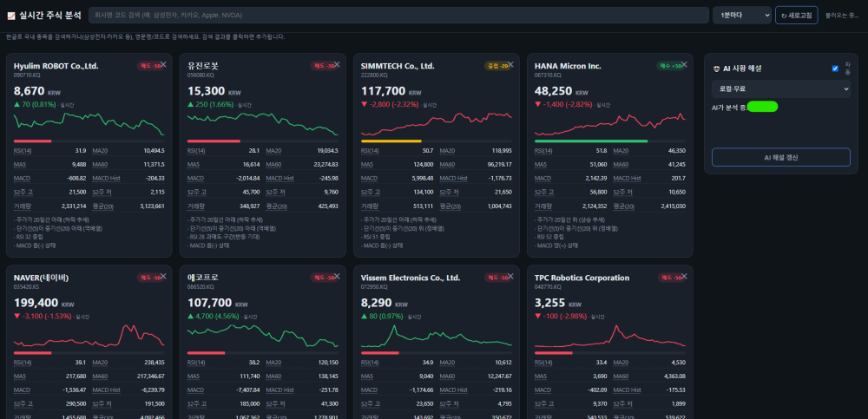
Task: Close the HANA Micron Inc. card
Action: (684, 64)
